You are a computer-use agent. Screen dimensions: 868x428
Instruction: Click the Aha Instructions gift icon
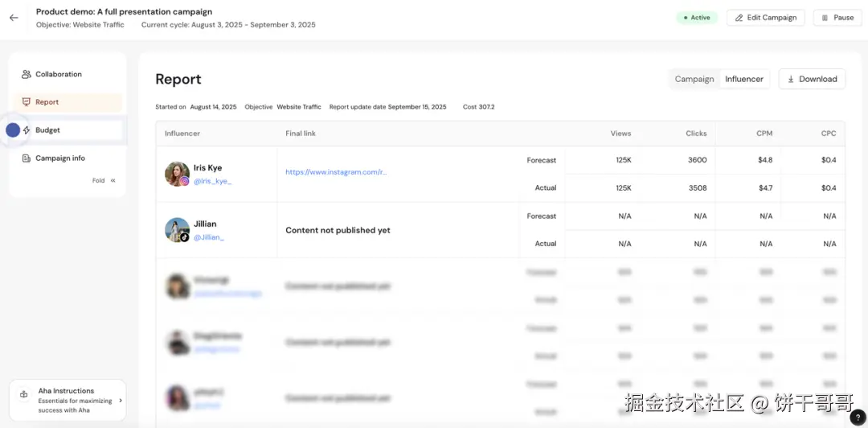pyautogui.click(x=24, y=394)
